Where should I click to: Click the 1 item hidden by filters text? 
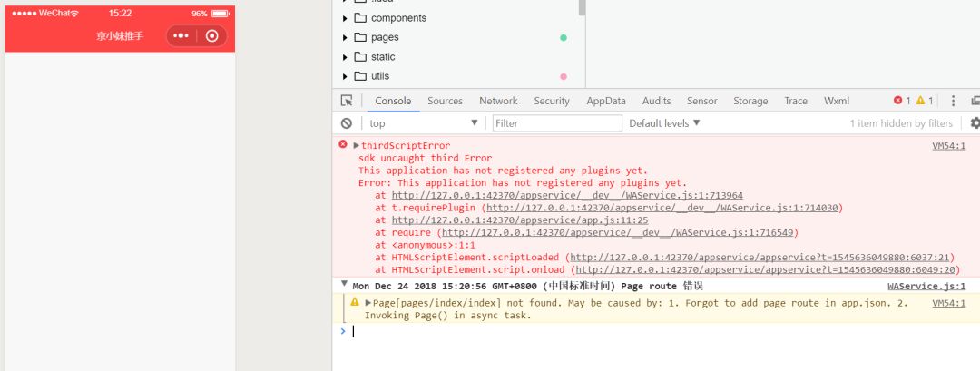point(901,123)
